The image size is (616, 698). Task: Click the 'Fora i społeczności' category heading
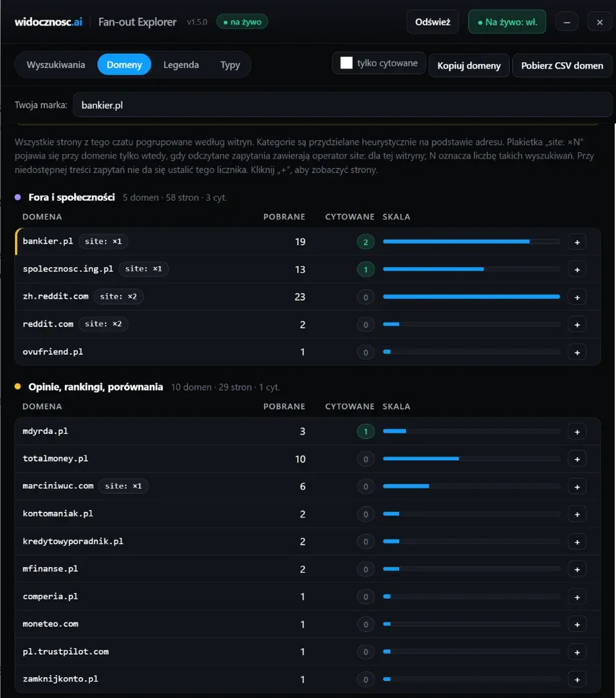[x=71, y=197]
